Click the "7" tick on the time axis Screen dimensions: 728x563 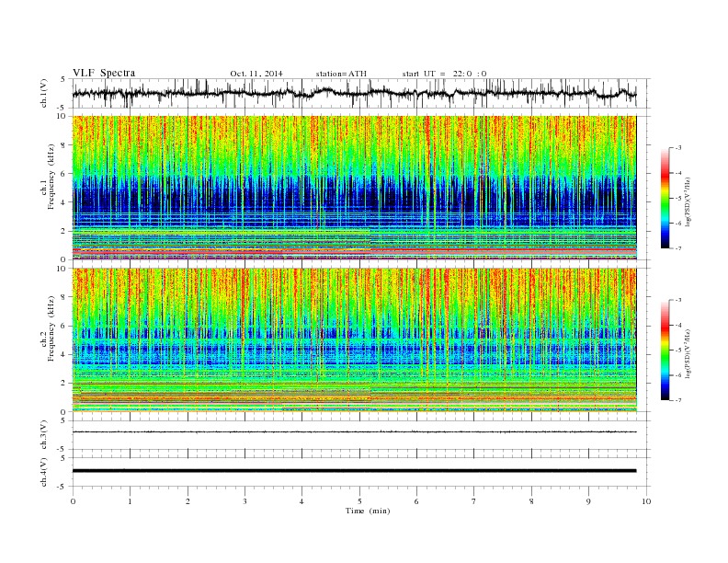(474, 501)
